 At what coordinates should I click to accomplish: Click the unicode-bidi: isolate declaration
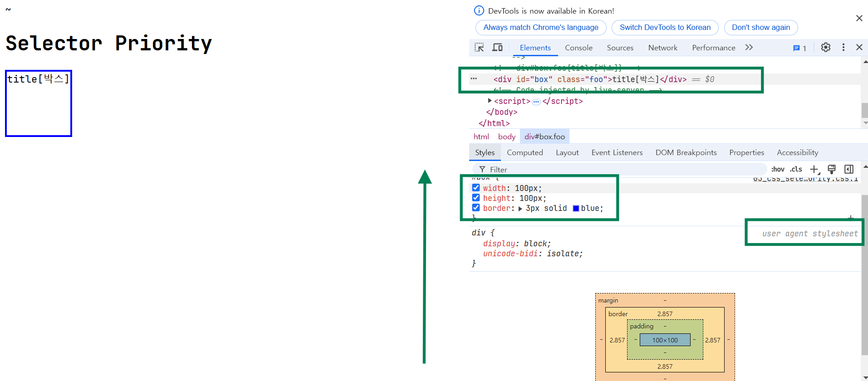[x=533, y=254]
